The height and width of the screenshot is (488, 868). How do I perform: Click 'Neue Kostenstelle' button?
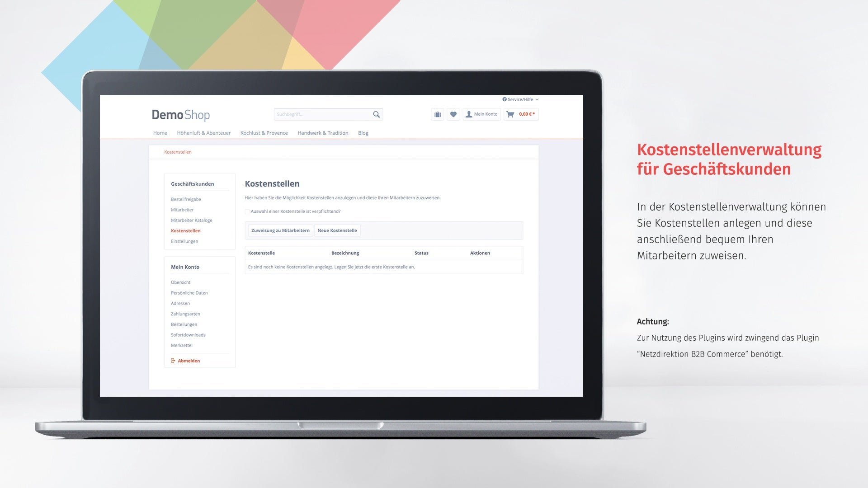click(x=337, y=230)
